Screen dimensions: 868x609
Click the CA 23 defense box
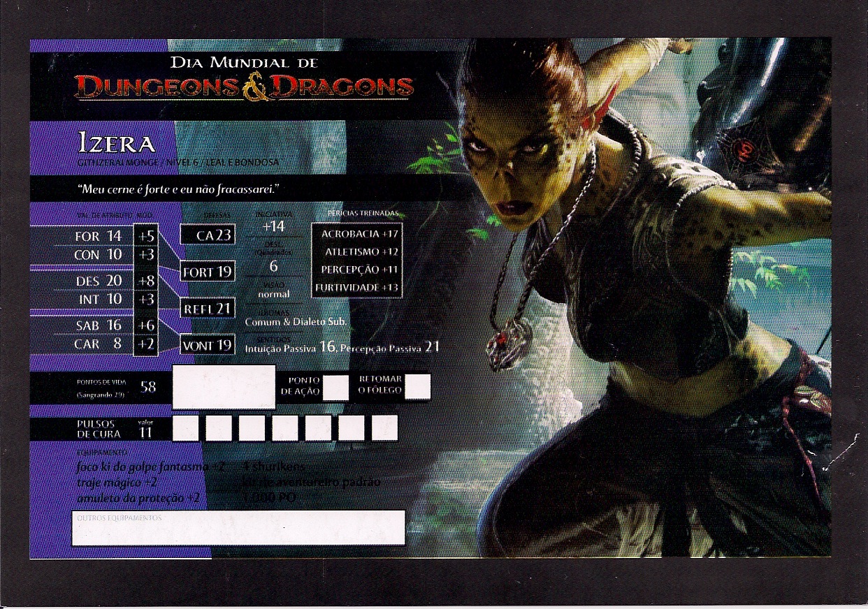(x=207, y=235)
